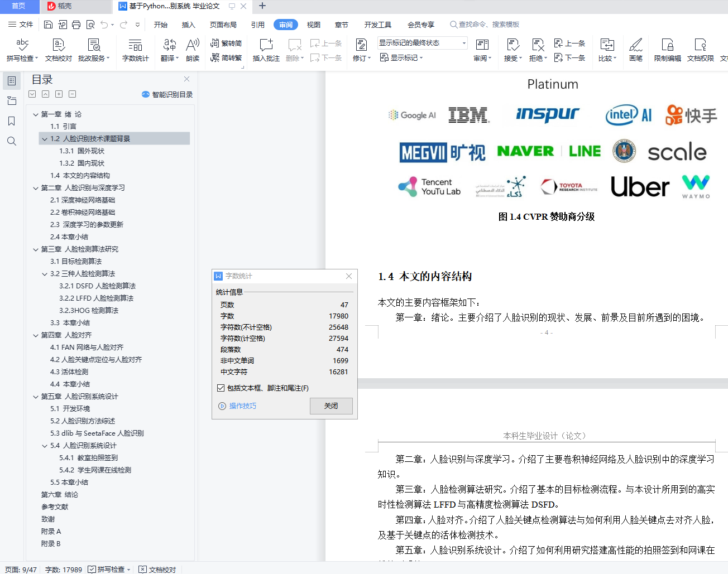Open the 翻译 translate tool
This screenshot has height=574, width=728.
[170, 50]
